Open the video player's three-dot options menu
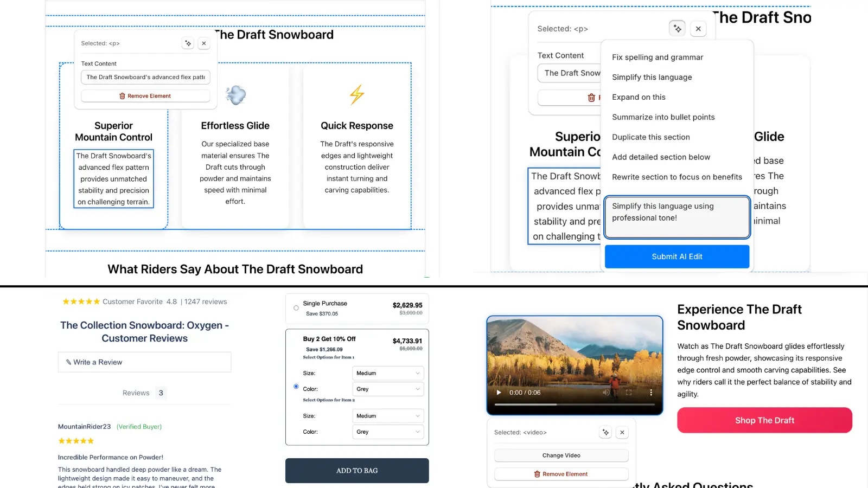This screenshot has width=868, height=488. coord(651,392)
